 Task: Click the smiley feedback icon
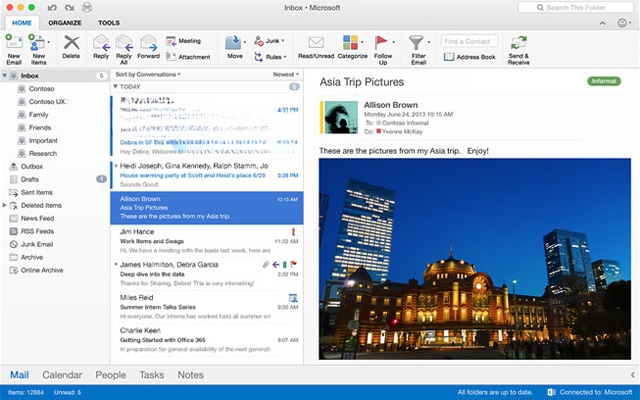point(622,23)
